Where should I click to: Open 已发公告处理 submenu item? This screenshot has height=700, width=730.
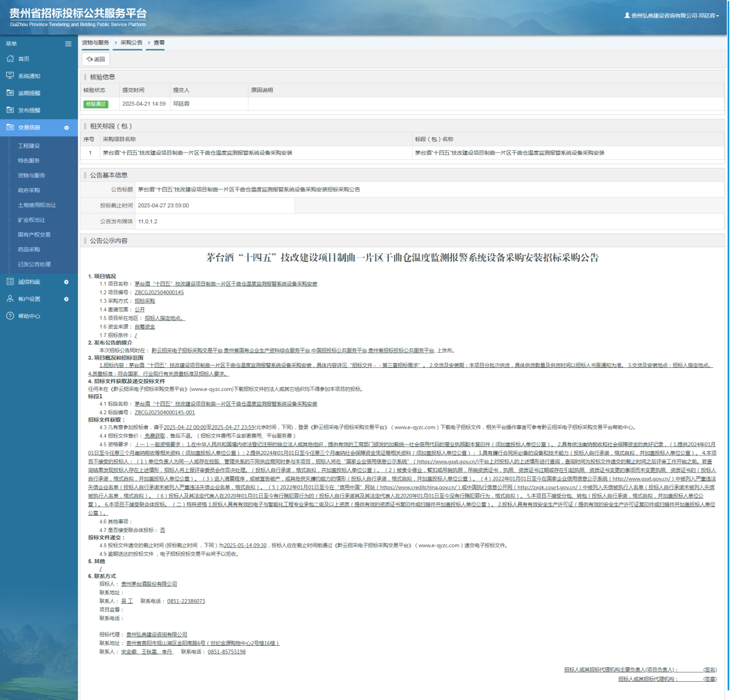pos(34,264)
